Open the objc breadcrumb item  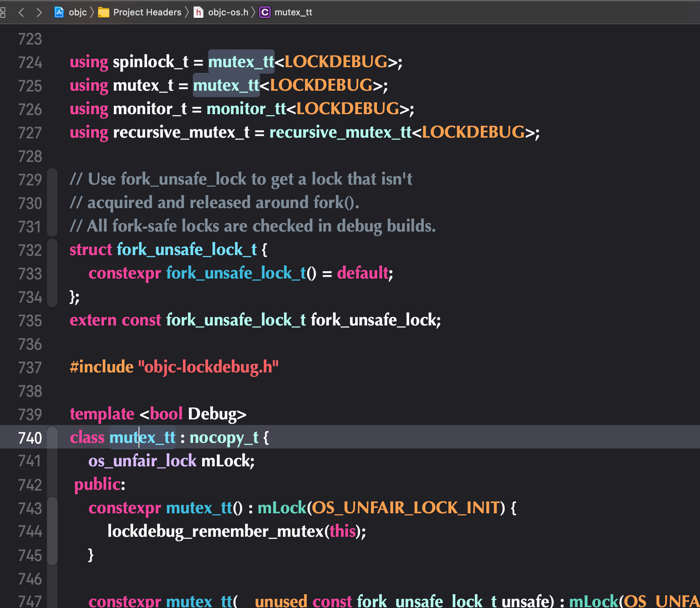coord(78,13)
